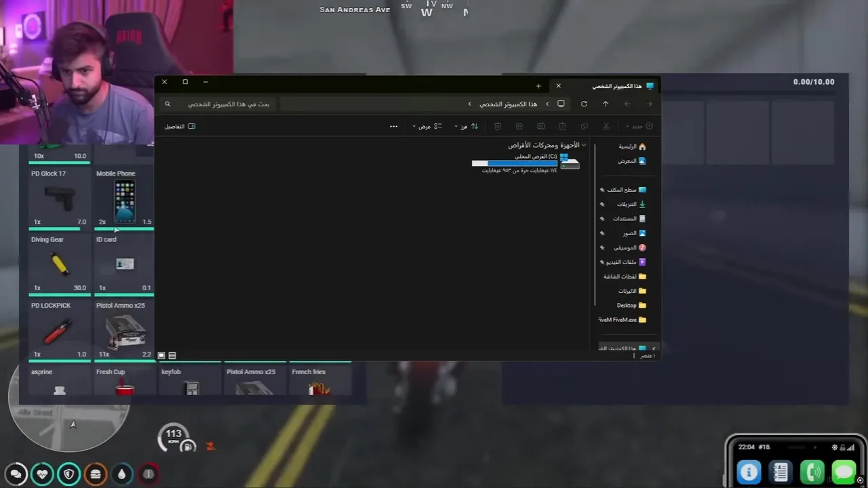868x488 pixels.
Task: Click the Refresh button in address bar
Action: [584, 104]
